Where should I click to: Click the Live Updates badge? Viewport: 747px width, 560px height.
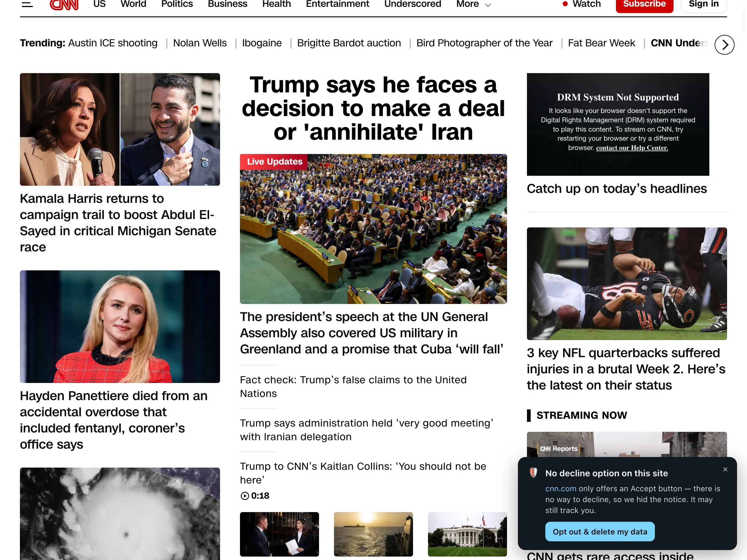(274, 162)
